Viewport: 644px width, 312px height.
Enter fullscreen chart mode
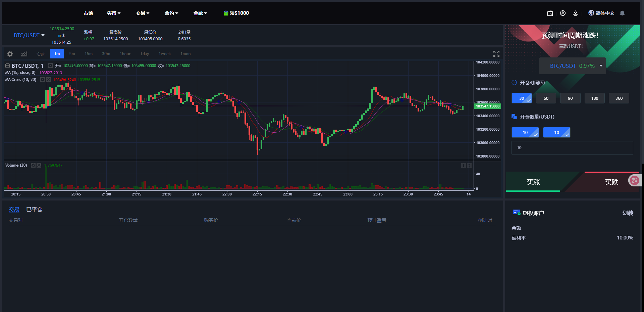496,54
